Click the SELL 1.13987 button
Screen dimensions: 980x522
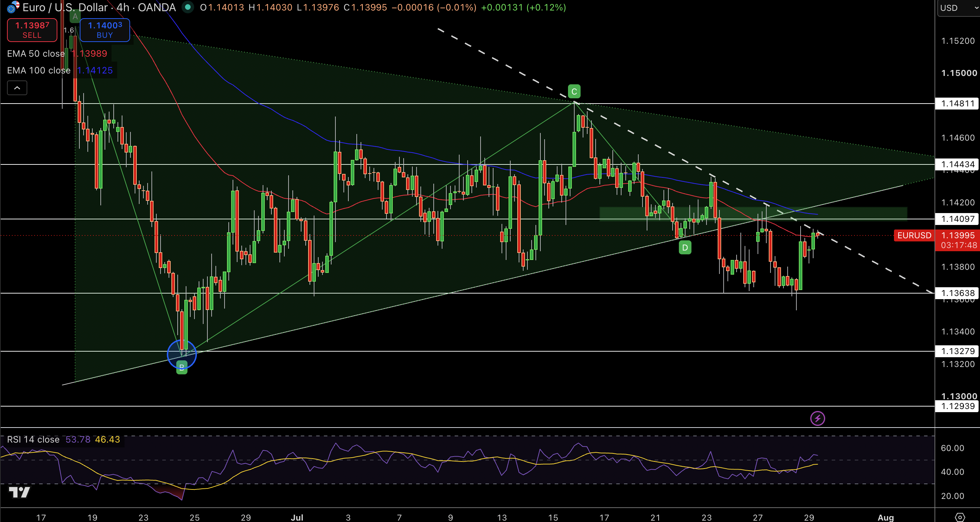pos(32,30)
